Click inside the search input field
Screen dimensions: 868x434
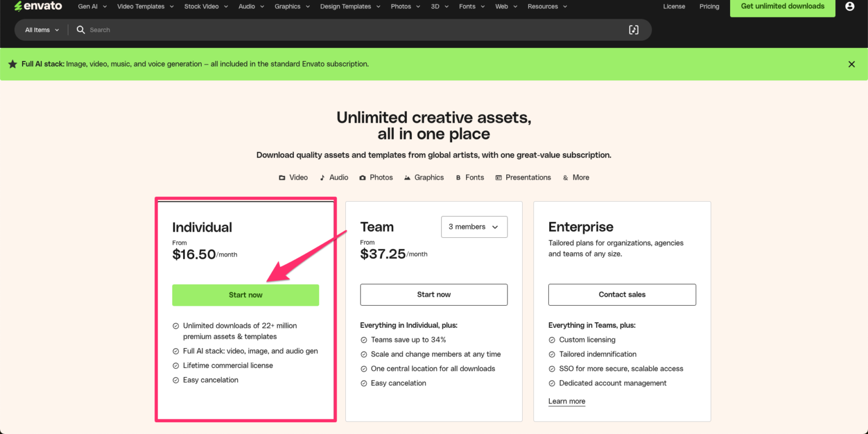[x=226, y=29]
